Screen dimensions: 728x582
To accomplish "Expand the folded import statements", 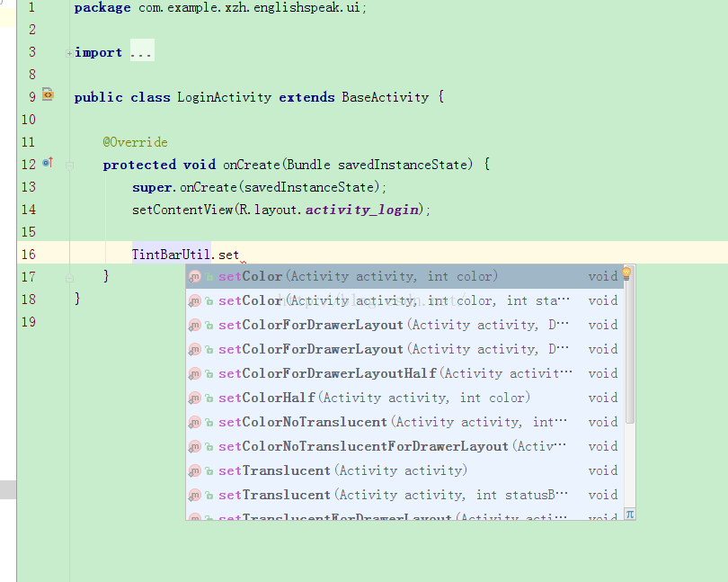I will [69, 53].
